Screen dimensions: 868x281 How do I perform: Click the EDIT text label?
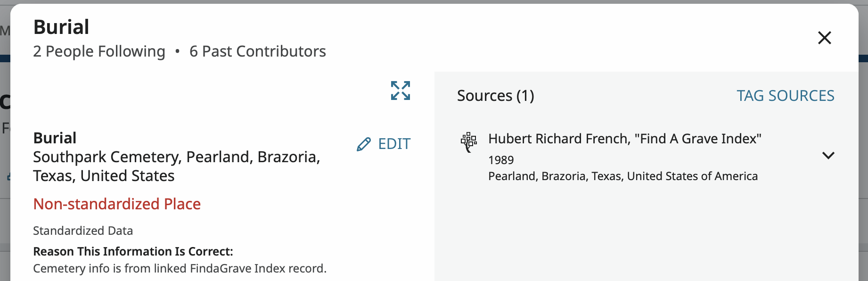[394, 144]
